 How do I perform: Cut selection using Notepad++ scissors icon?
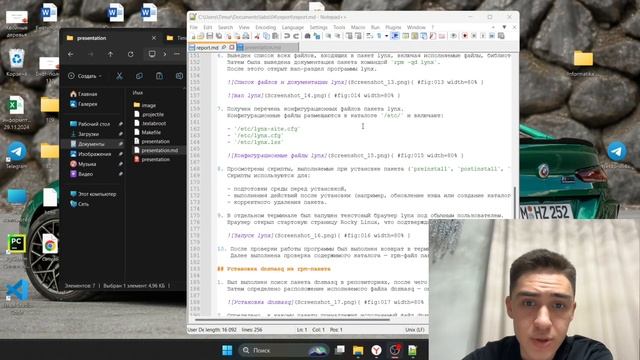pos(257,36)
